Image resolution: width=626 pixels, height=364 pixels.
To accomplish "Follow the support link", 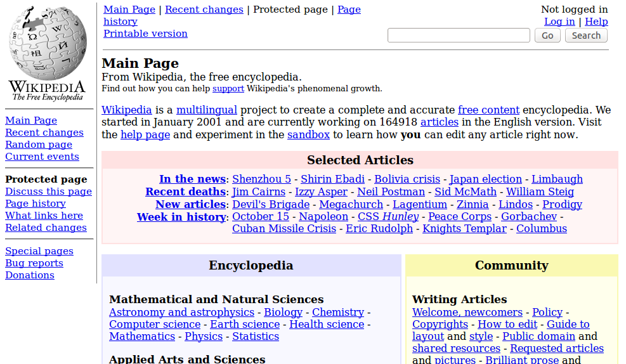I will click(228, 89).
